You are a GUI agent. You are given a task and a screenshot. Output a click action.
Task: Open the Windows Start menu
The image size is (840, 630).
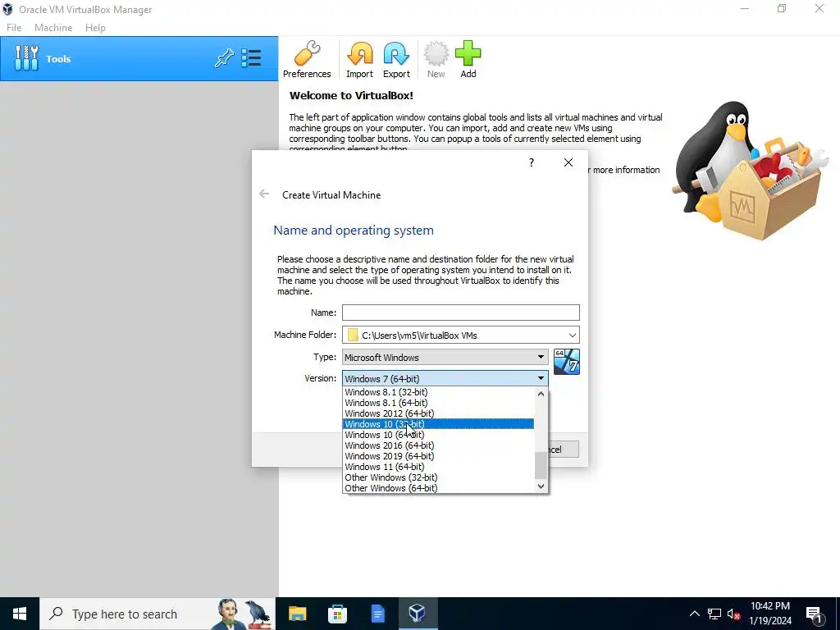[x=20, y=614]
